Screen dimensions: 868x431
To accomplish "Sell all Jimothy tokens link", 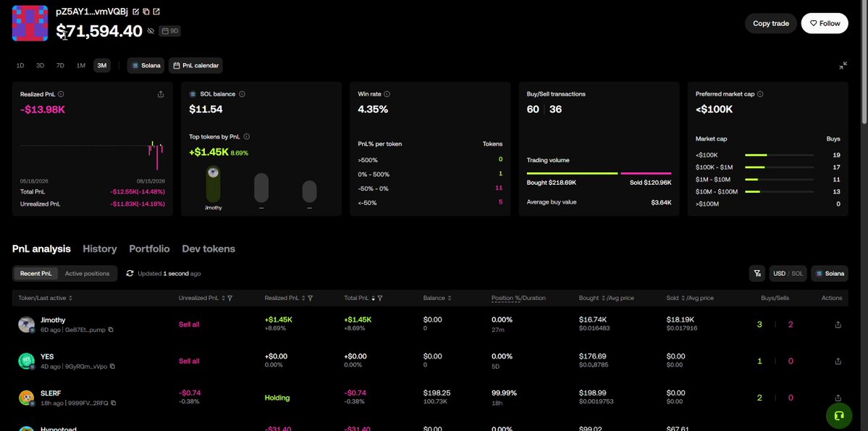I will click(x=189, y=325).
